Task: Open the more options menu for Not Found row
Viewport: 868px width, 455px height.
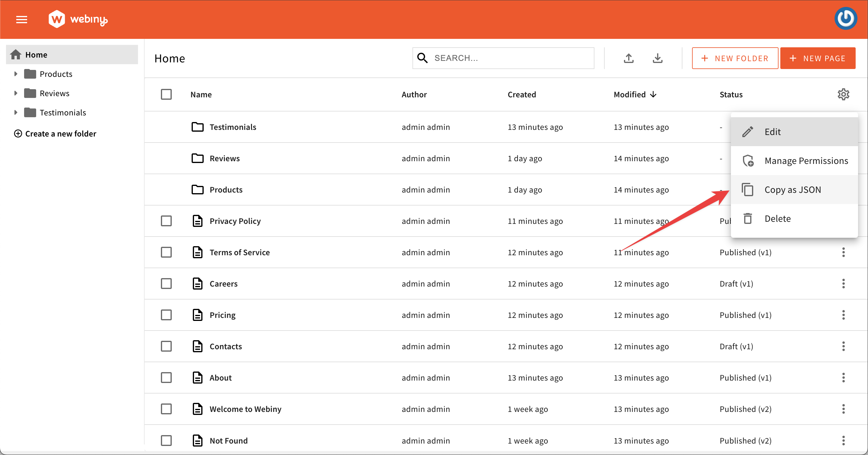Action: pos(843,441)
